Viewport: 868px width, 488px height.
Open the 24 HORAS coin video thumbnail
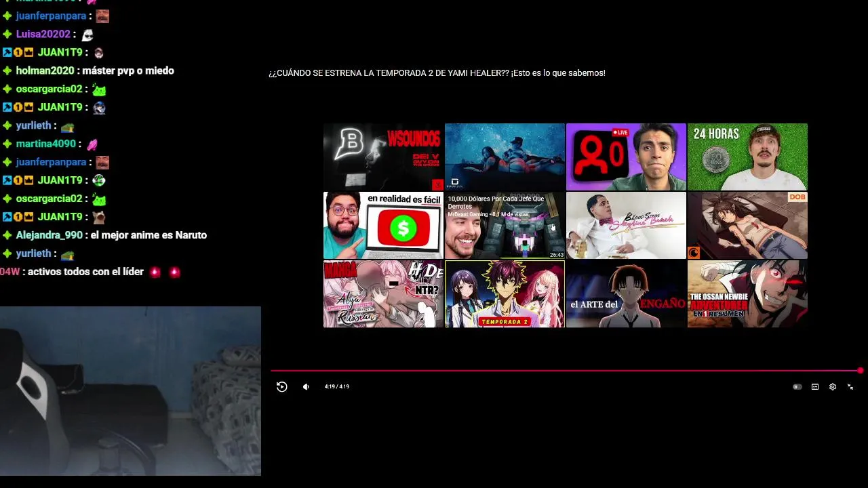tap(747, 157)
